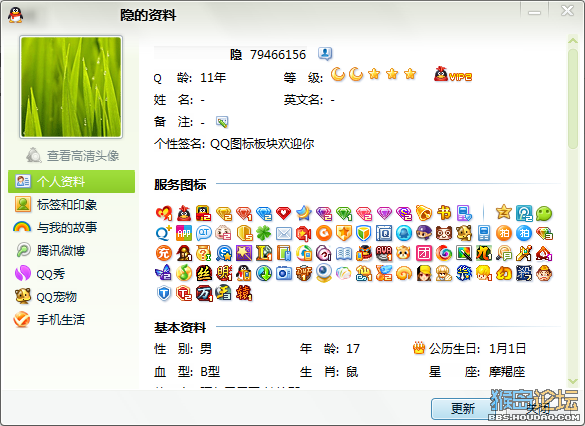
Task: Click the green WeChat bubble service icon
Action: [544, 213]
